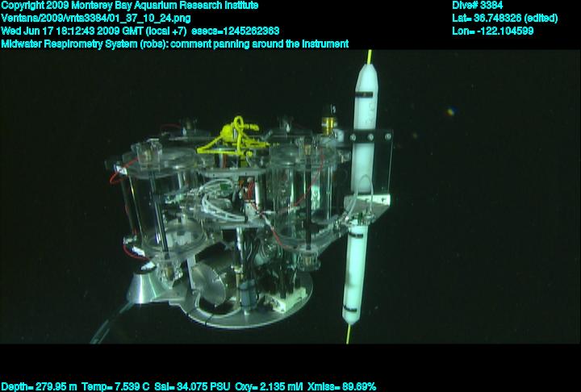Click the Lon= -122.104599 value
This screenshot has width=581, height=392.
coord(493,31)
